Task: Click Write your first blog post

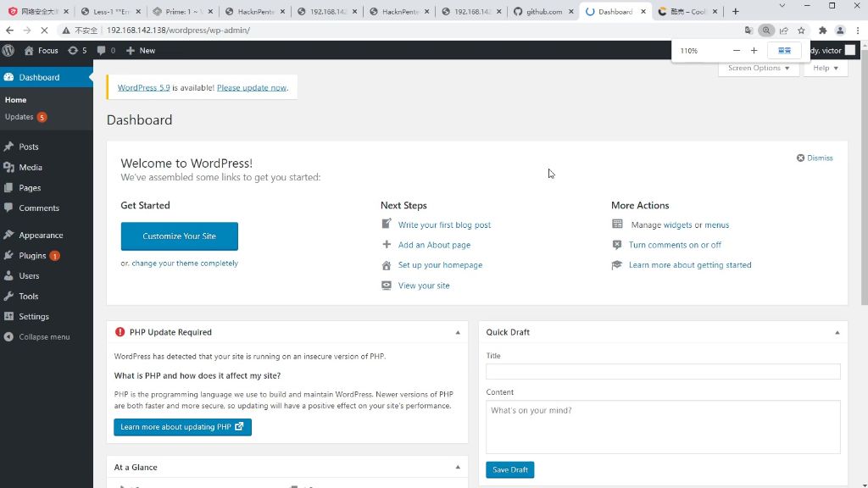Action: click(x=444, y=225)
